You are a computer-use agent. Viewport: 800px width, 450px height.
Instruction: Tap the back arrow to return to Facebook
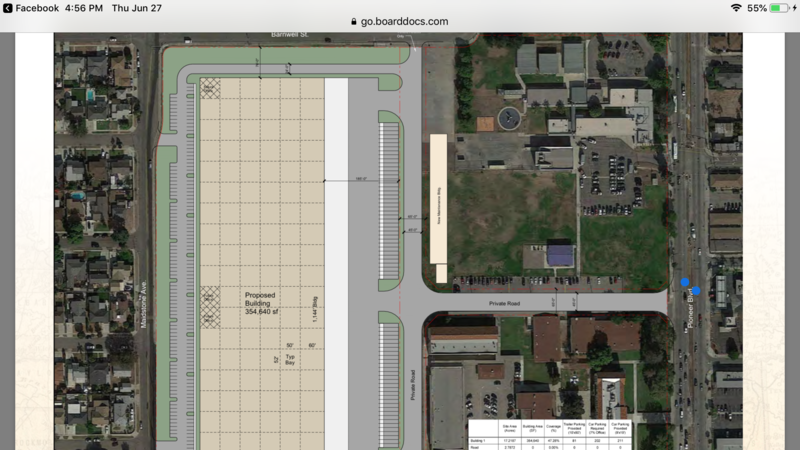7,8
